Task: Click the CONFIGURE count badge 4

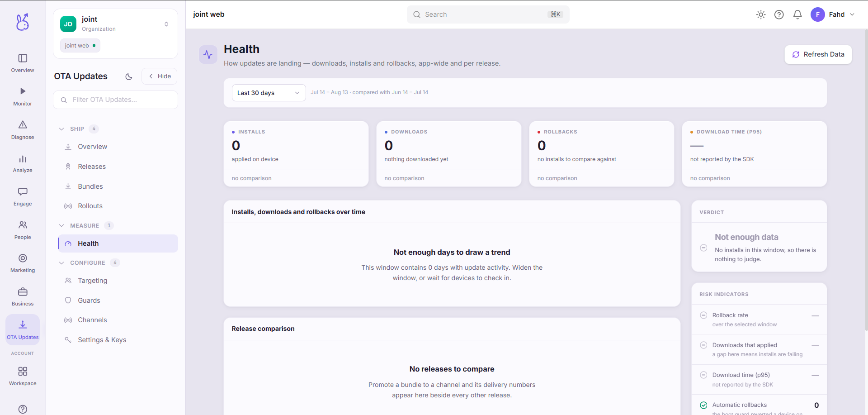Action: 115,262
